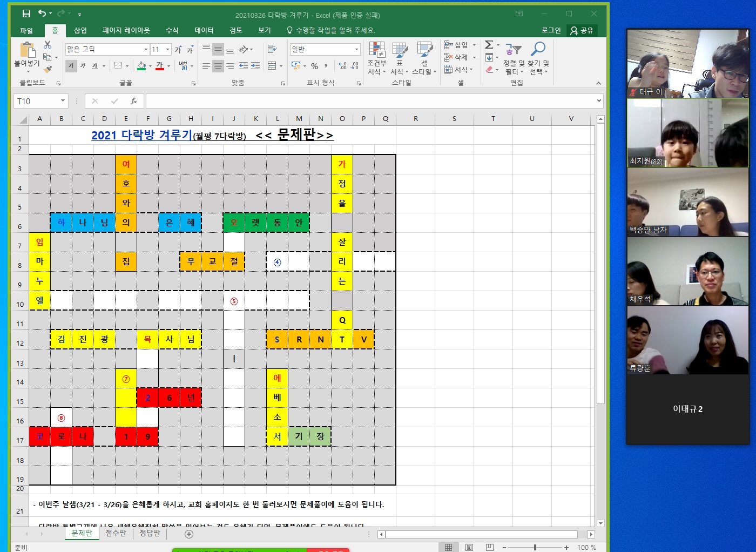Click the Increase Indent icon
The image size is (756, 552).
255,66
